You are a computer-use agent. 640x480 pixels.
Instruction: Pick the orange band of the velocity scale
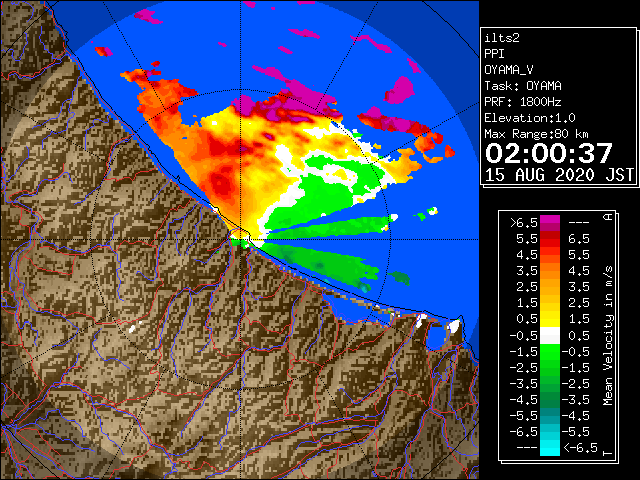click(550, 271)
